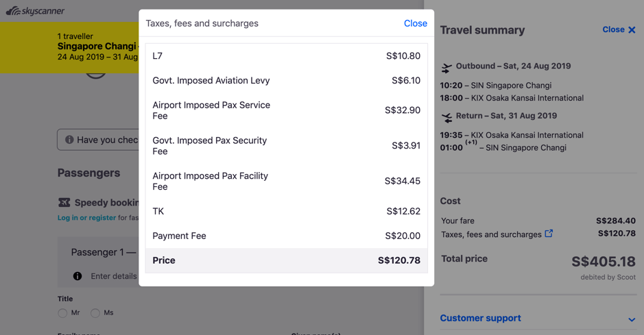
Task: Click the Speedy booking ticket icon
Action: click(64, 203)
